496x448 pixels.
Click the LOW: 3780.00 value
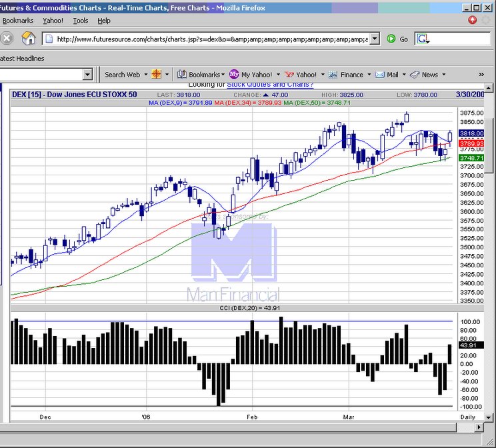pyautogui.click(x=417, y=95)
